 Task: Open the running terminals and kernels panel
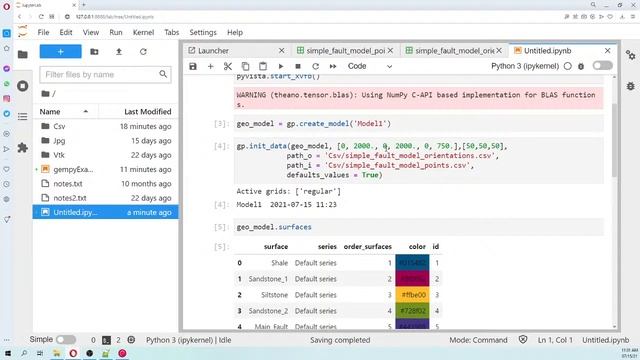(22, 86)
